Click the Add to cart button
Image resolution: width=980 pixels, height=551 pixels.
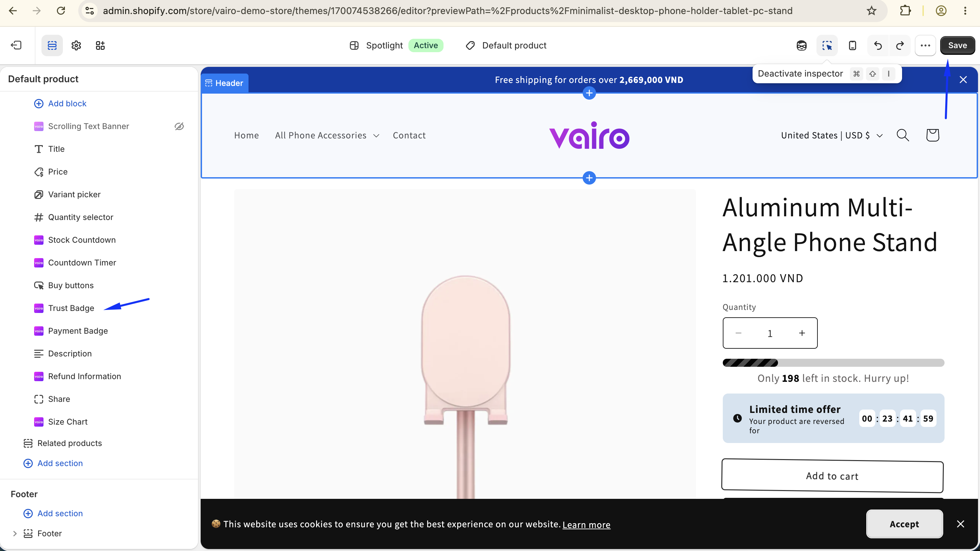[832, 476]
